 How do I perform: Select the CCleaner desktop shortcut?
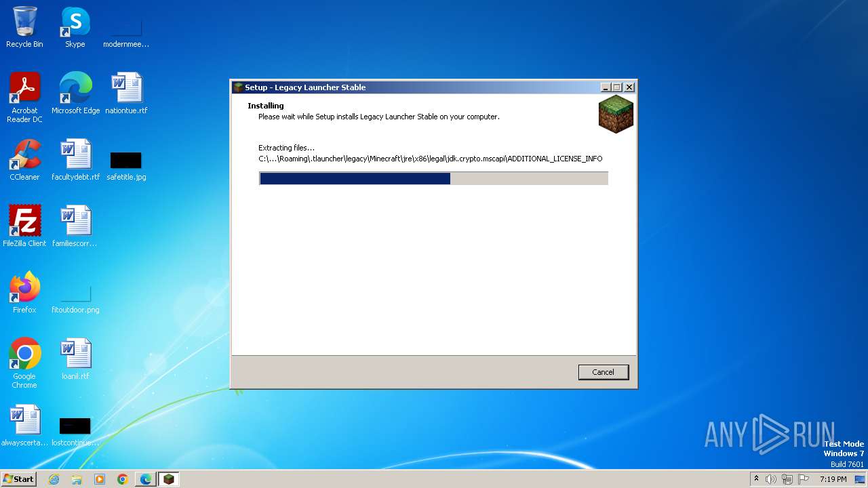point(24,160)
